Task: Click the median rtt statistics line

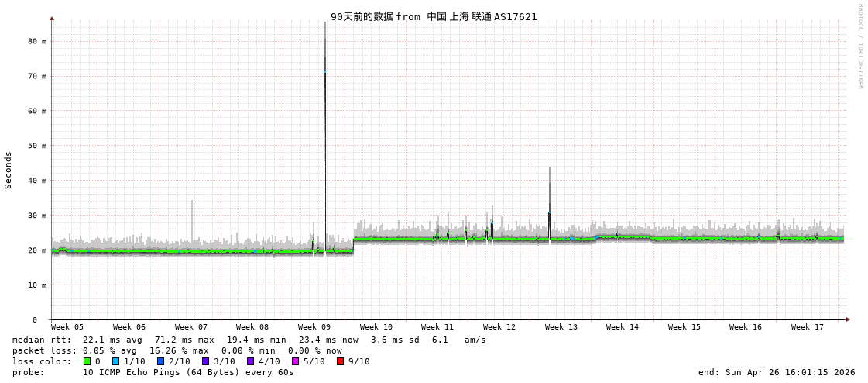Action: click(x=249, y=340)
